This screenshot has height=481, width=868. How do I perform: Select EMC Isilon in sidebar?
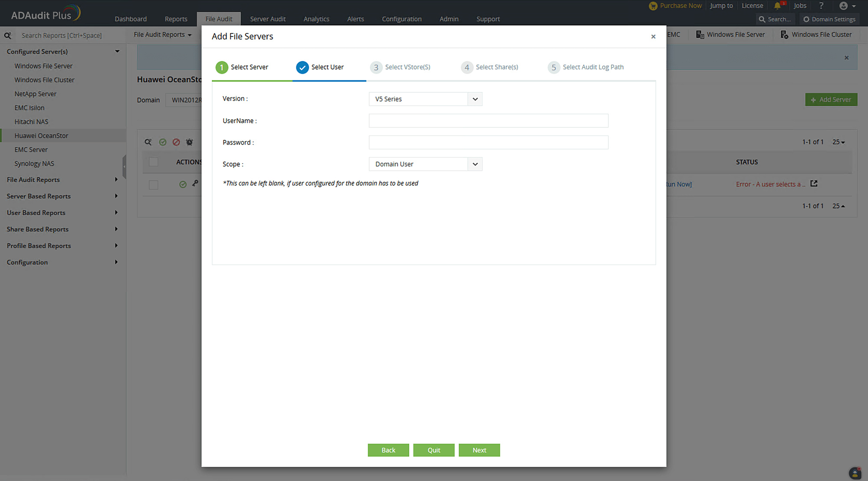point(30,108)
